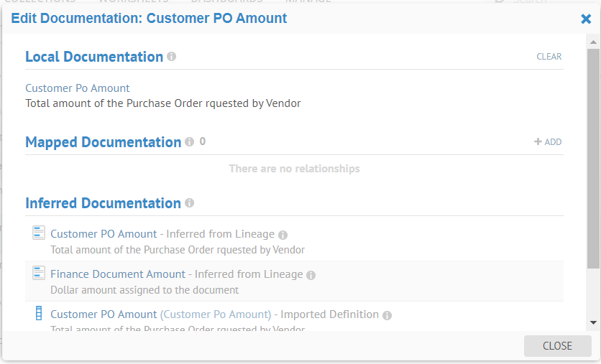Screen dimensions: 601x364
Task: Click the Imported Definition column icon
Action: point(39,314)
